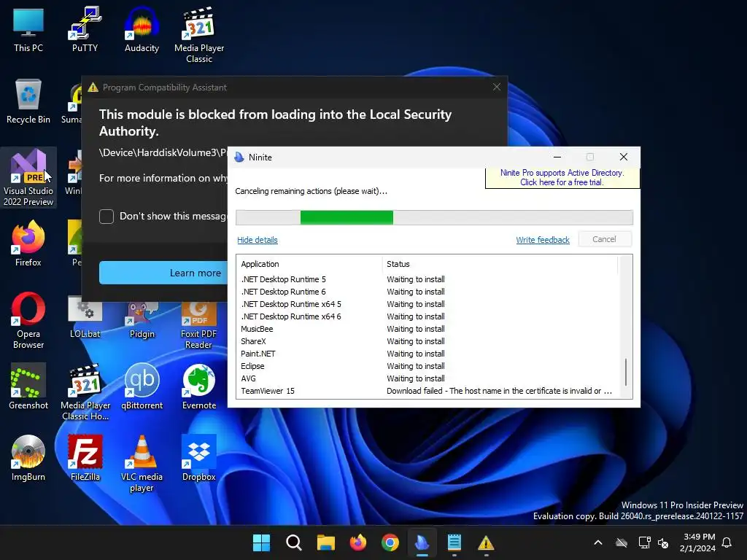Open Media Player Classic Home Cinema shortcut

(85, 392)
